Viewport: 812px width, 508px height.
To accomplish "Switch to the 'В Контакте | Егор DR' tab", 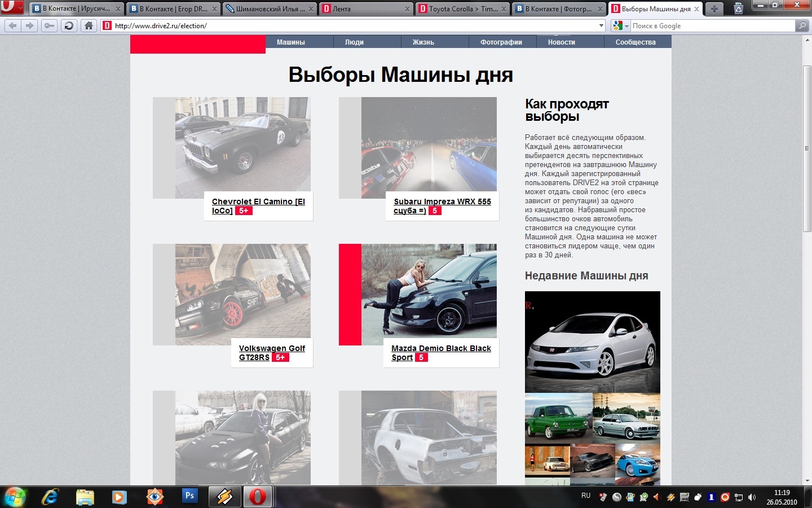I will pyautogui.click(x=174, y=9).
